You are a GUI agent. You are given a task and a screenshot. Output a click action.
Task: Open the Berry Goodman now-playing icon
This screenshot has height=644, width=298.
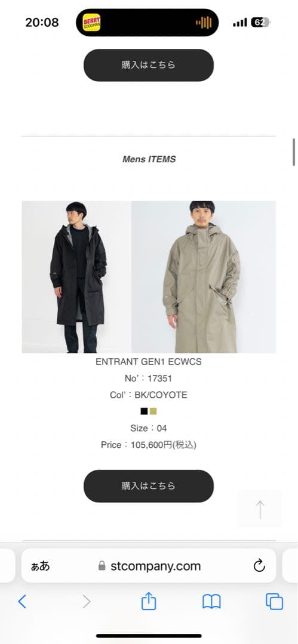click(91, 22)
